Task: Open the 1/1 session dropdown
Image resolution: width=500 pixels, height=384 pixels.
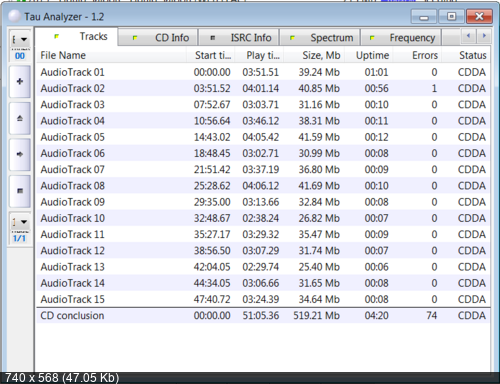Action: pos(20,222)
